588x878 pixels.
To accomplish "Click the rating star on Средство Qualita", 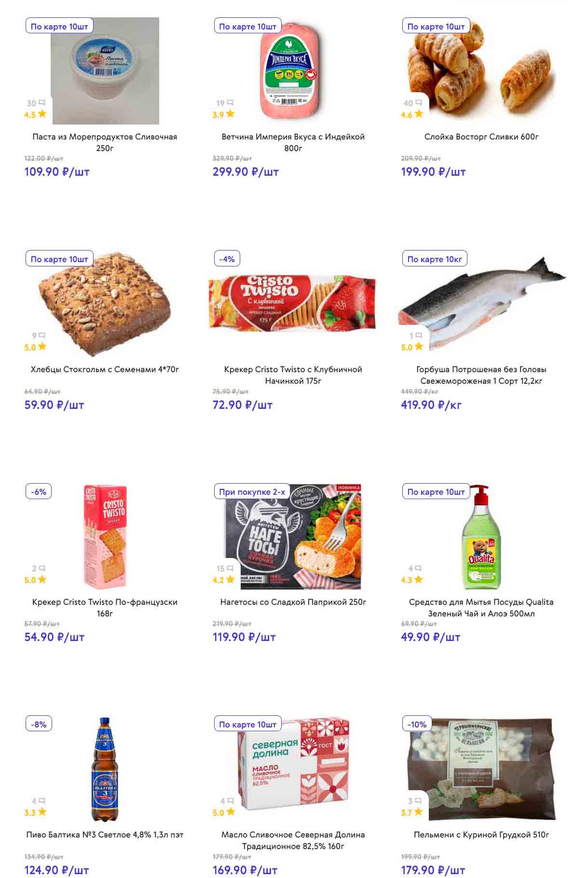I will [x=419, y=579].
